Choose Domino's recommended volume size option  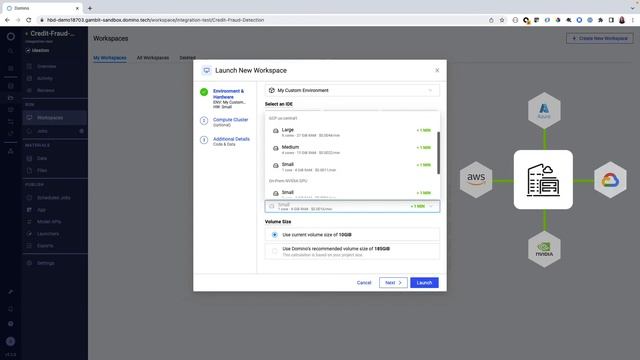[352, 251]
